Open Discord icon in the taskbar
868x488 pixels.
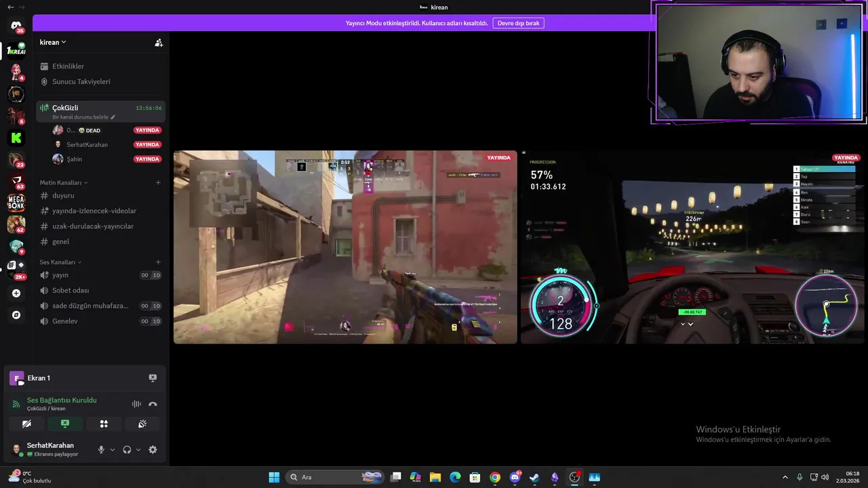tap(515, 477)
